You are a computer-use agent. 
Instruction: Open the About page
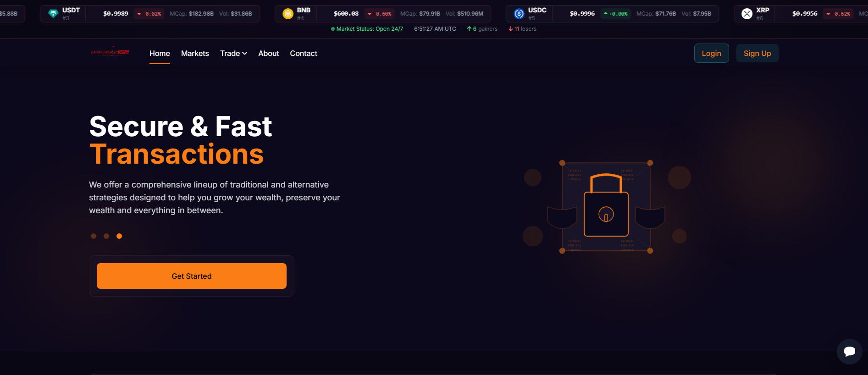pyautogui.click(x=269, y=54)
